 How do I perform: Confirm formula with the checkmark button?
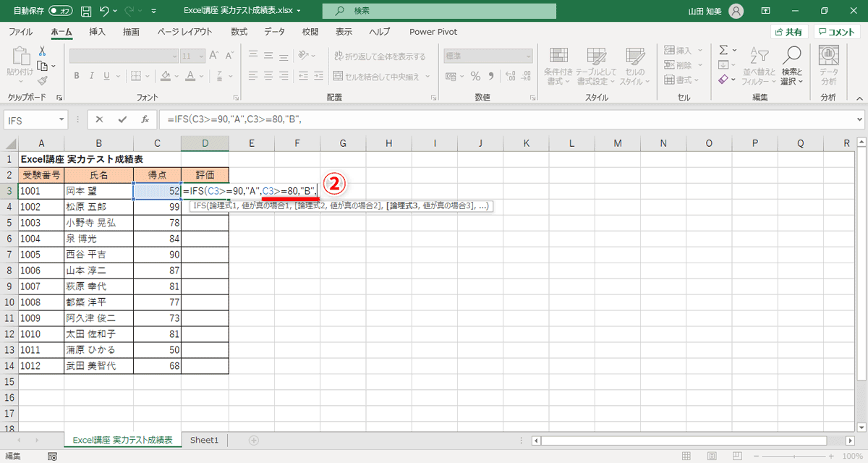click(120, 119)
